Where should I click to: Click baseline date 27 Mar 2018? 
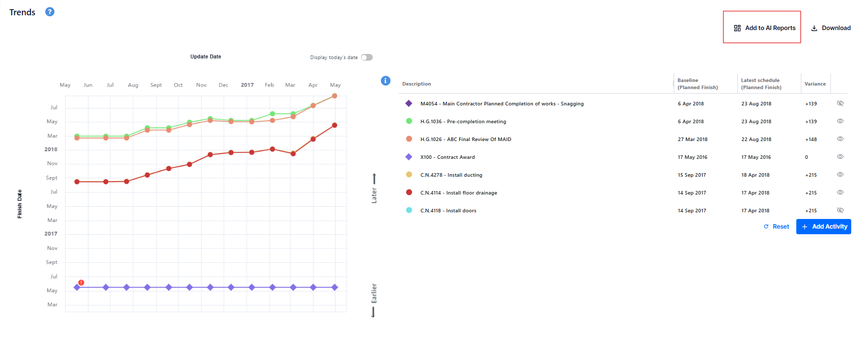(x=693, y=140)
